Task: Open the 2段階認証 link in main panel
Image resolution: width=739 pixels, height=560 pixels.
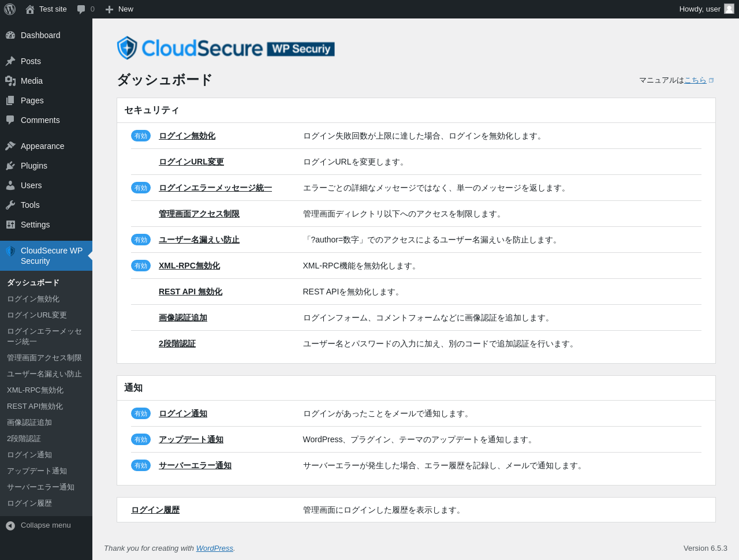Action: point(177,344)
